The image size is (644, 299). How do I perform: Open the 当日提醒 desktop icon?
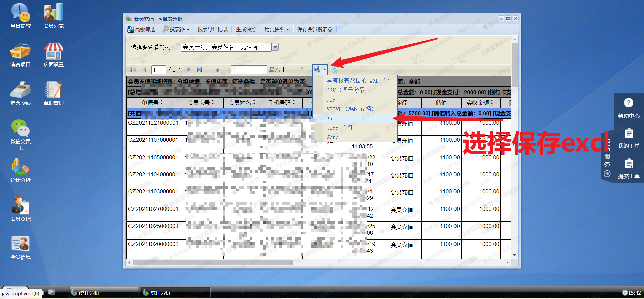(x=20, y=16)
